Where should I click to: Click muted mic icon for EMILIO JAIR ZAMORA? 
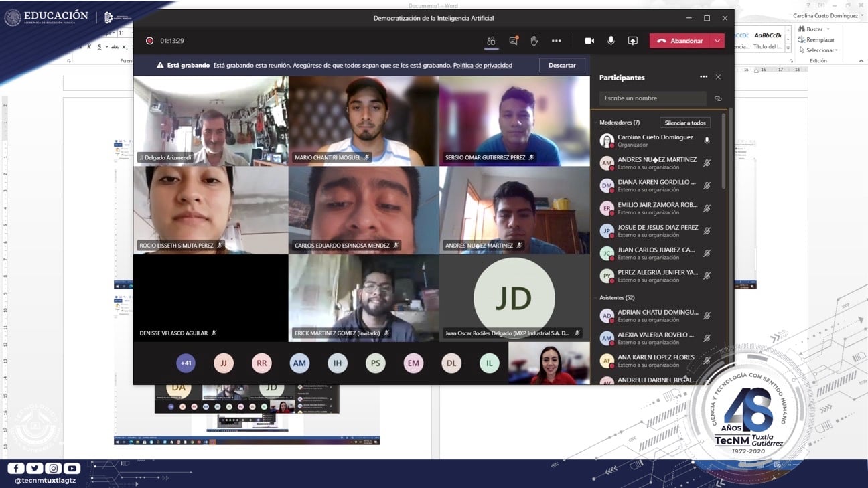coord(707,208)
